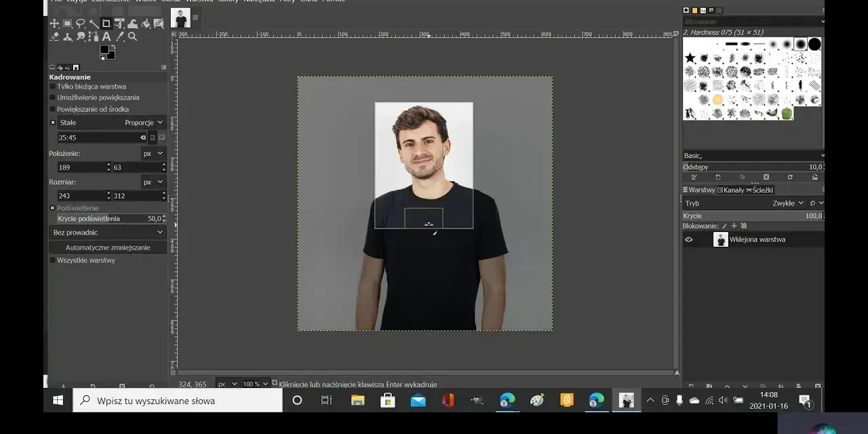Select the Color Picker eyedropper tool
The image size is (868, 434).
pyautogui.click(x=120, y=37)
